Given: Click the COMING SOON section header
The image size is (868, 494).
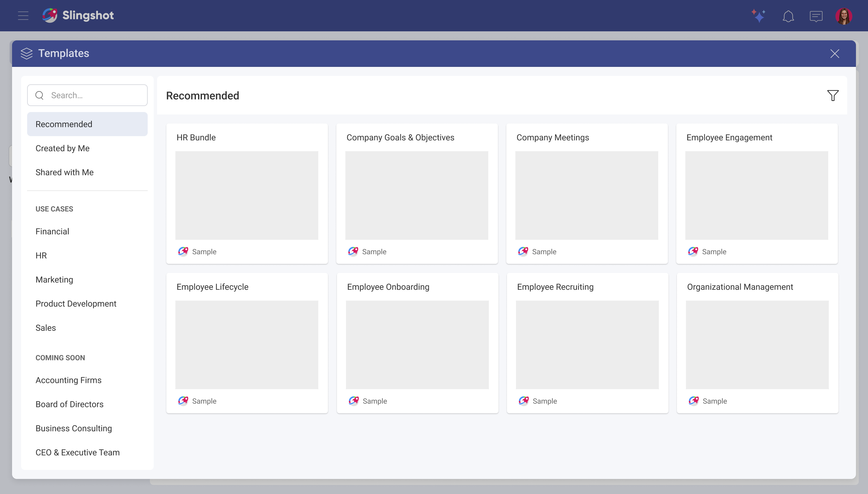Looking at the screenshot, I should click(x=60, y=358).
